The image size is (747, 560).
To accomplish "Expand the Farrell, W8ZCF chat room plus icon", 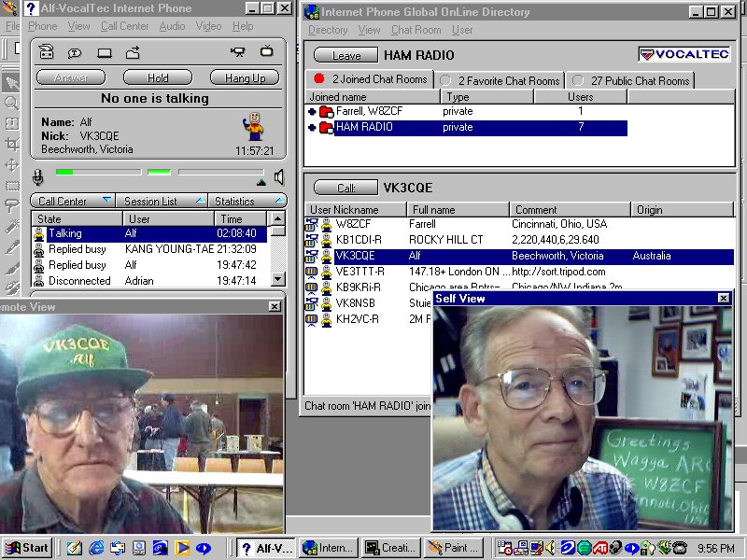I will point(312,111).
